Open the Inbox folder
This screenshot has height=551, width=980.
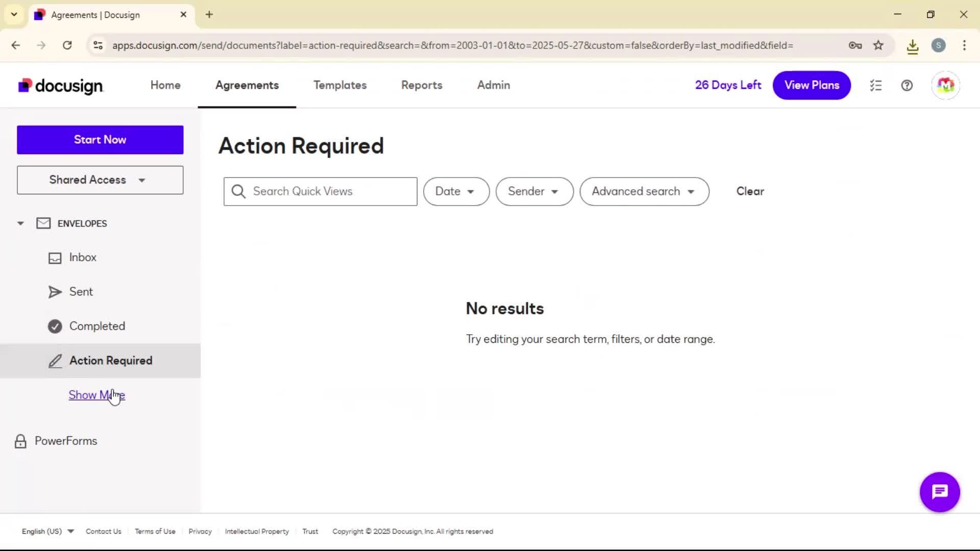click(100, 258)
